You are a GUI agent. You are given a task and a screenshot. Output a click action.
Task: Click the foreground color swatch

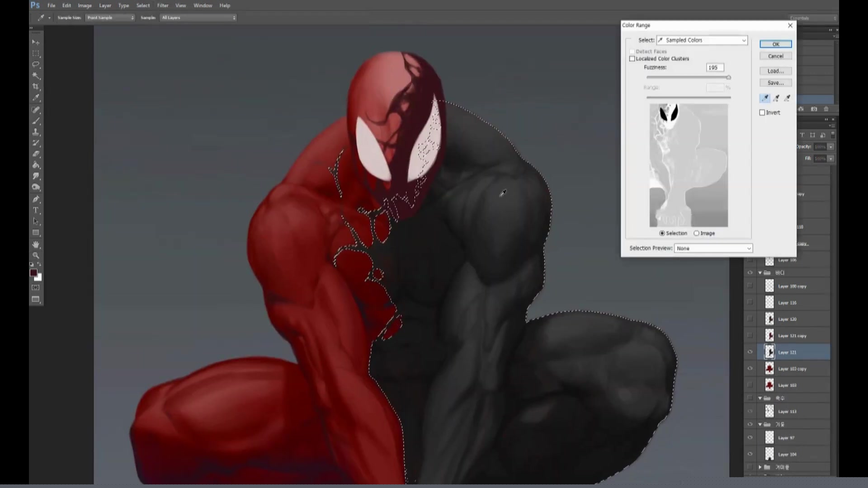point(33,272)
